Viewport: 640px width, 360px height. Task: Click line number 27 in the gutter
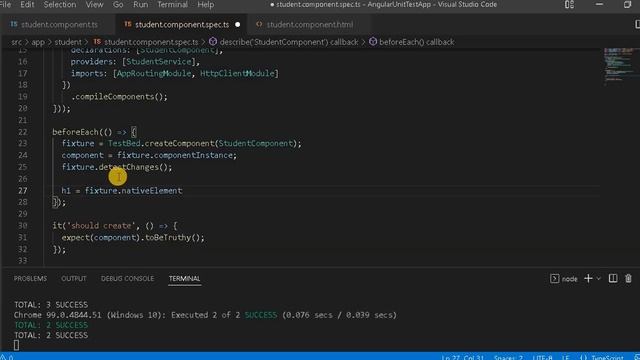[x=22, y=191]
